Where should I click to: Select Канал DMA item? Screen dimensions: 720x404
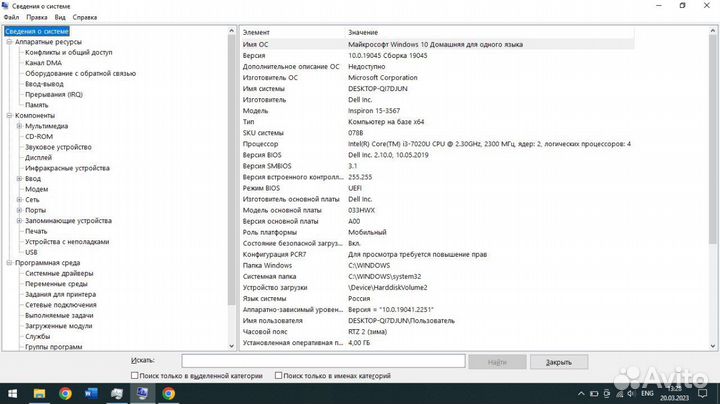(43, 63)
